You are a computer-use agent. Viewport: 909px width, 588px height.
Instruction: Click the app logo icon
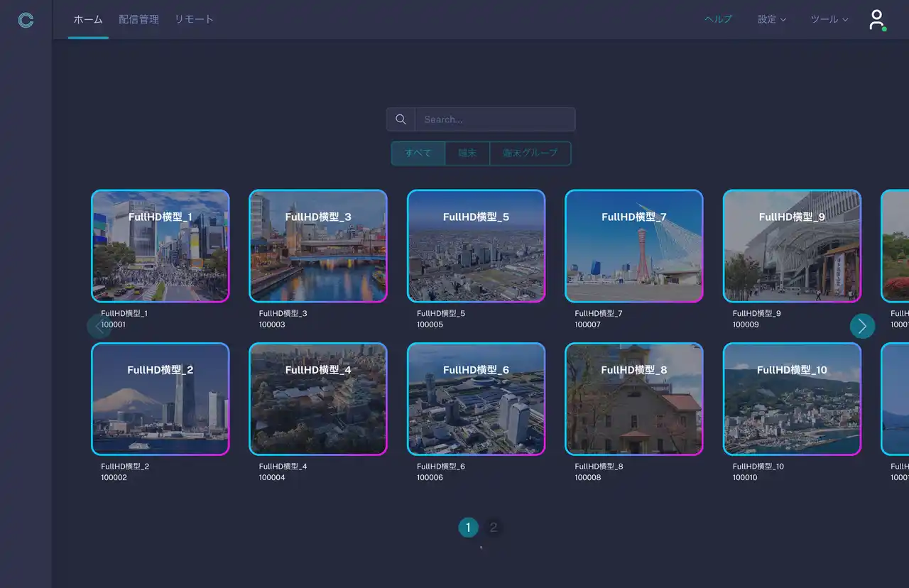pyautogui.click(x=26, y=20)
